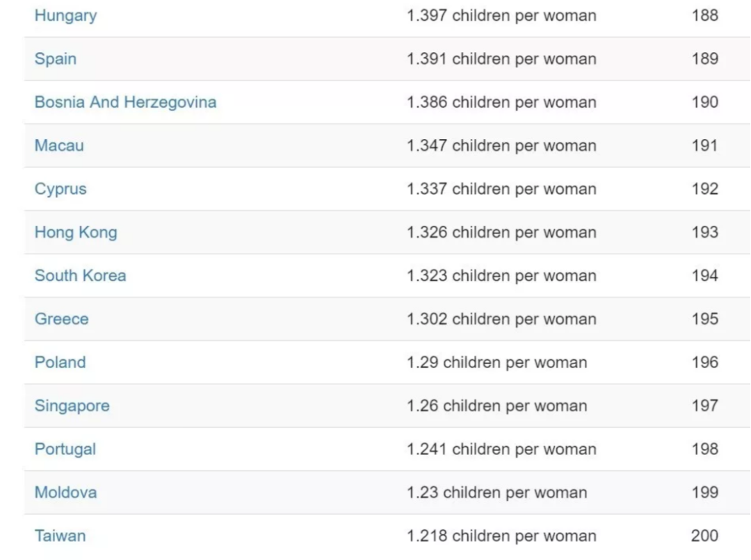Viewport: 751px width, 560px height.
Task: Open the Hong Kong link
Action: (76, 232)
